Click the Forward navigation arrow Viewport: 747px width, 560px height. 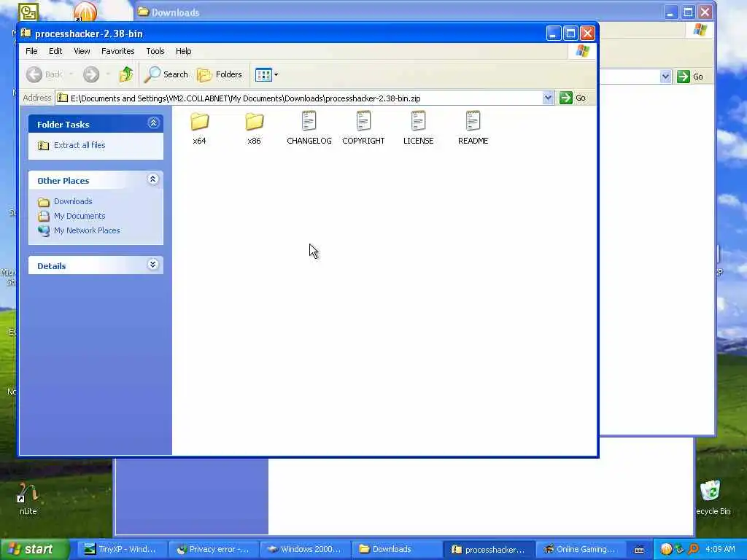(91, 74)
